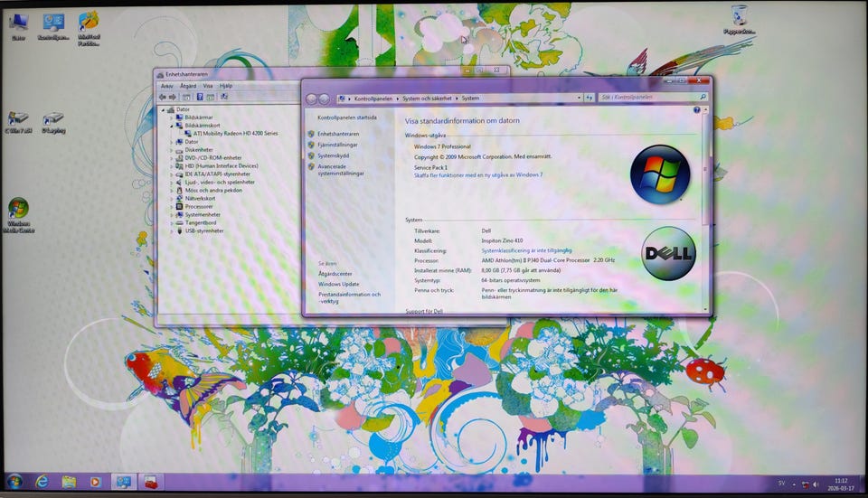Screen dimensions: 868x498
Task: Expand the Processorer tree node
Action: tap(172, 206)
